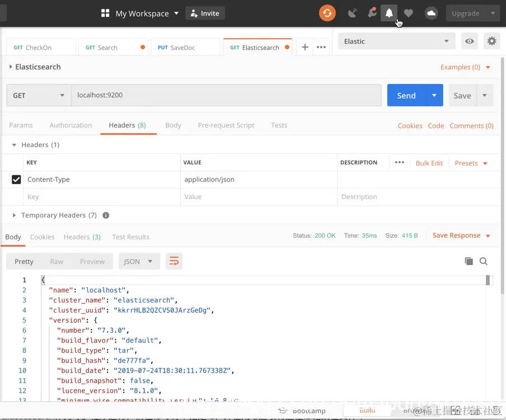Viewport: 506px width, 420px height.
Task: Click the heart icon in header
Action: tap(409, 13)
